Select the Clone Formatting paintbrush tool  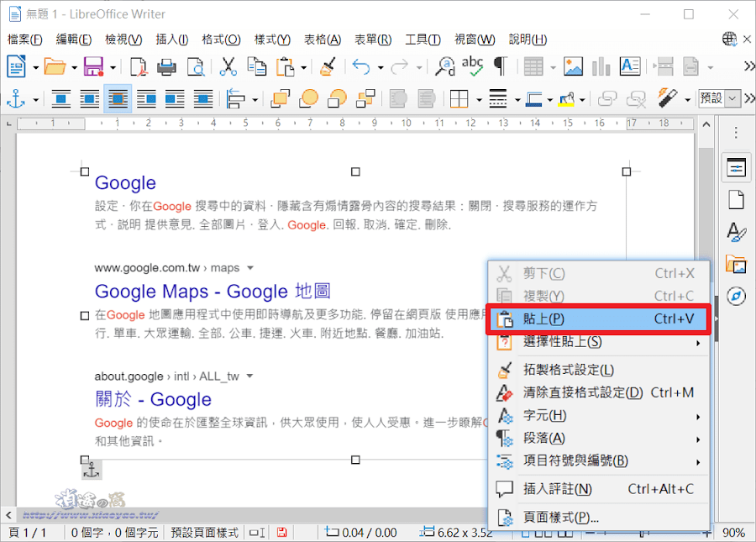coord(328,66)
